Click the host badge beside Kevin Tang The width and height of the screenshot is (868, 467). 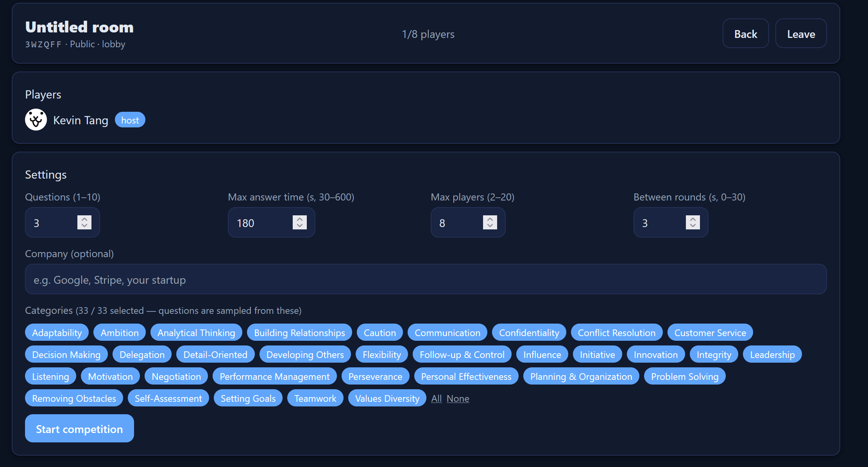click(130, 120)
